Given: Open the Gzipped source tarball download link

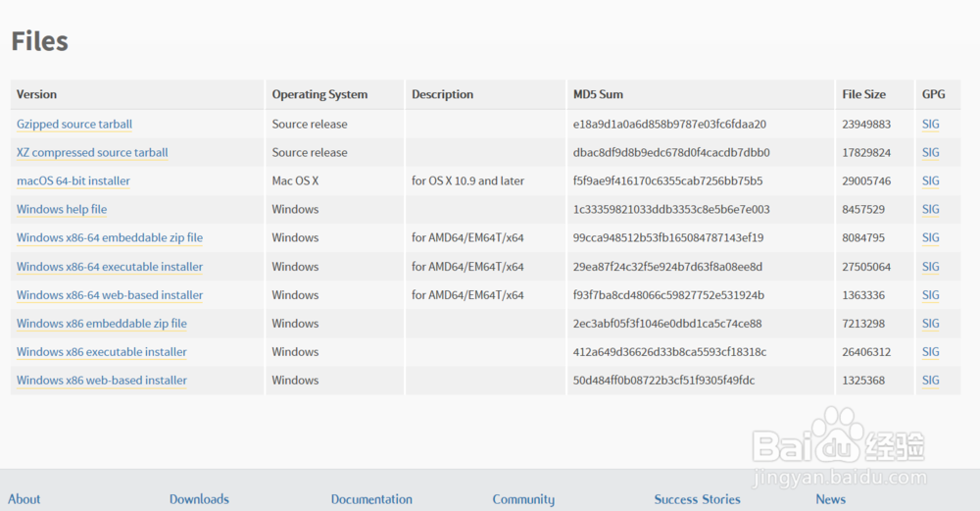Looking at the screenshot, I should tap(74, 125).
